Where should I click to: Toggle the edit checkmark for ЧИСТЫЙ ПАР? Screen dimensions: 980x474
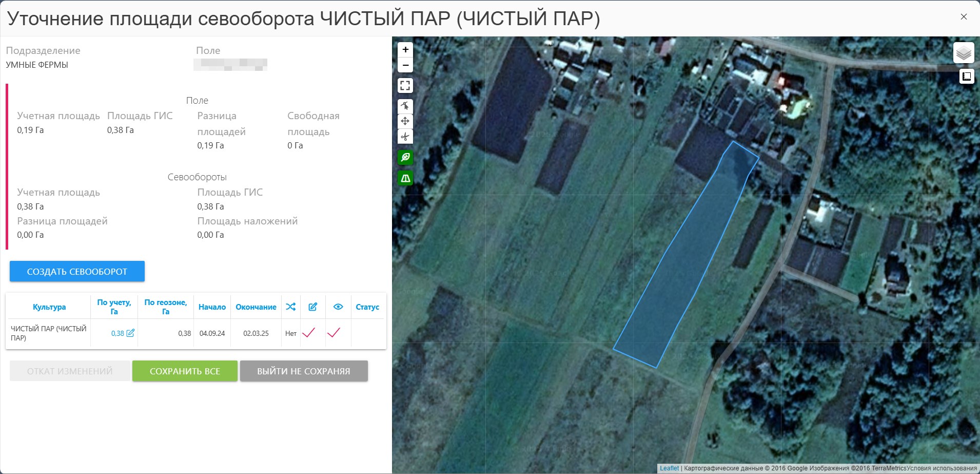[x=309, y=333]
